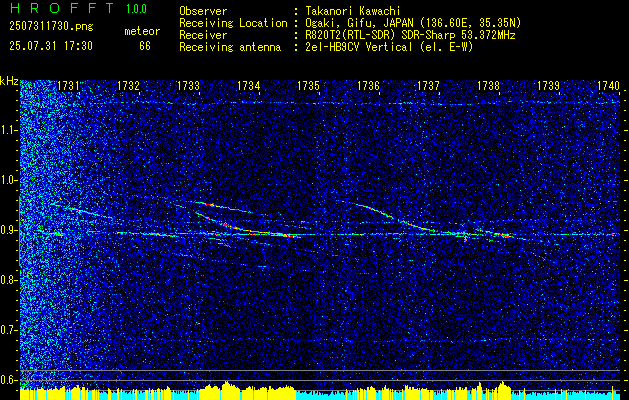Click the 1739 time marker

tap(549, 86)
